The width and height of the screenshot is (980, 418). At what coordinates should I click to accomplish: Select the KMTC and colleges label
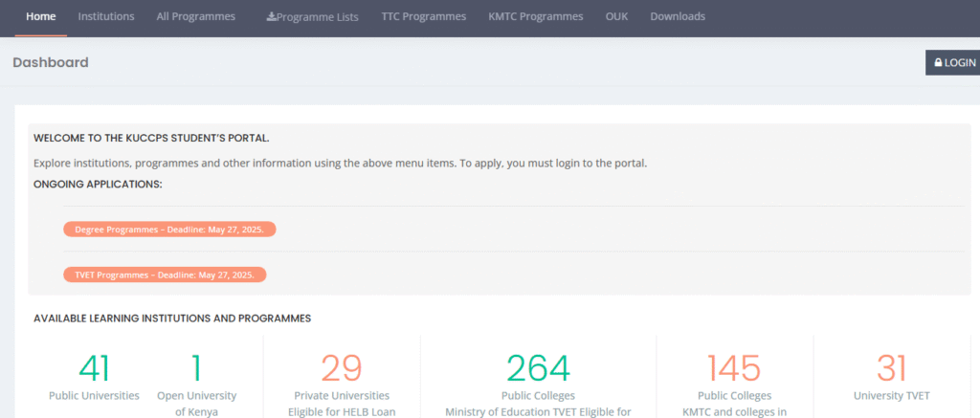pos(734,411)
